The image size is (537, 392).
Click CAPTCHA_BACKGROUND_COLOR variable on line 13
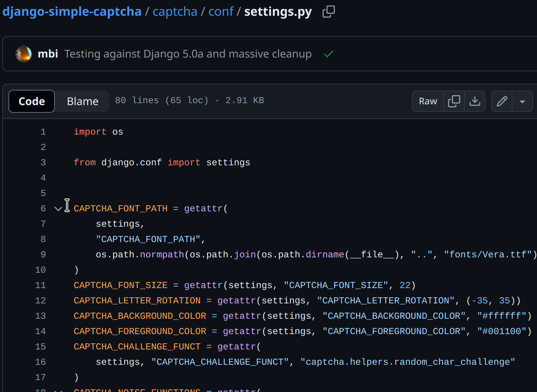point(140,316)
